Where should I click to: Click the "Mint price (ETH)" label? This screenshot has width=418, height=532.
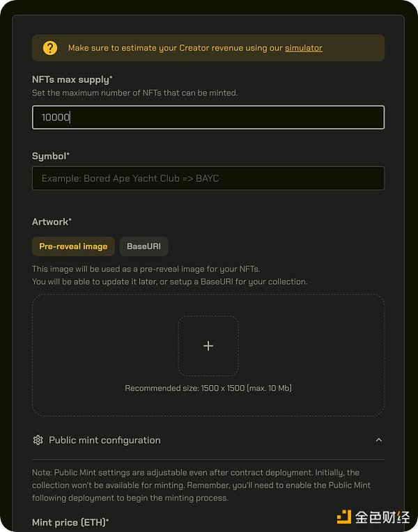pos(70,522)
